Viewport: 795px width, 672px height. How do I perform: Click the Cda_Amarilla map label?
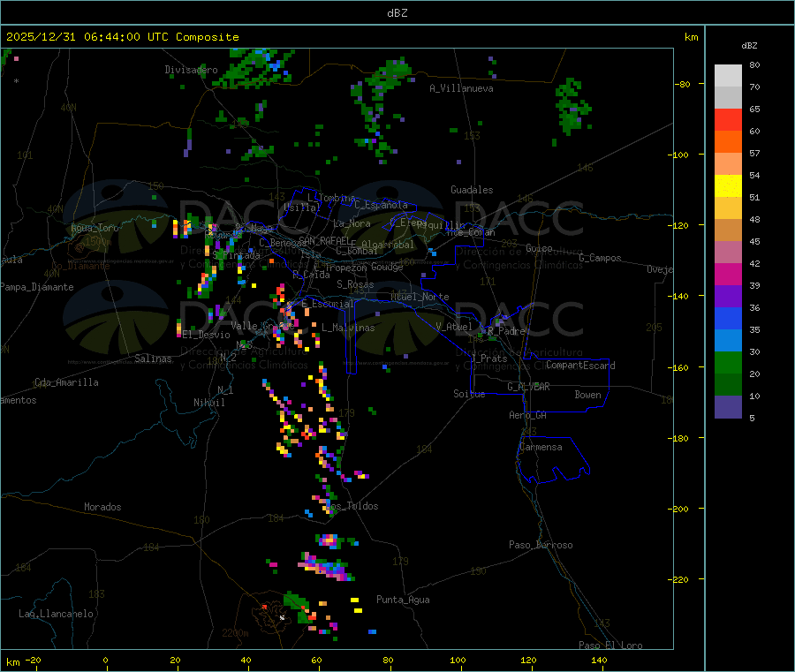pos(66,382)
